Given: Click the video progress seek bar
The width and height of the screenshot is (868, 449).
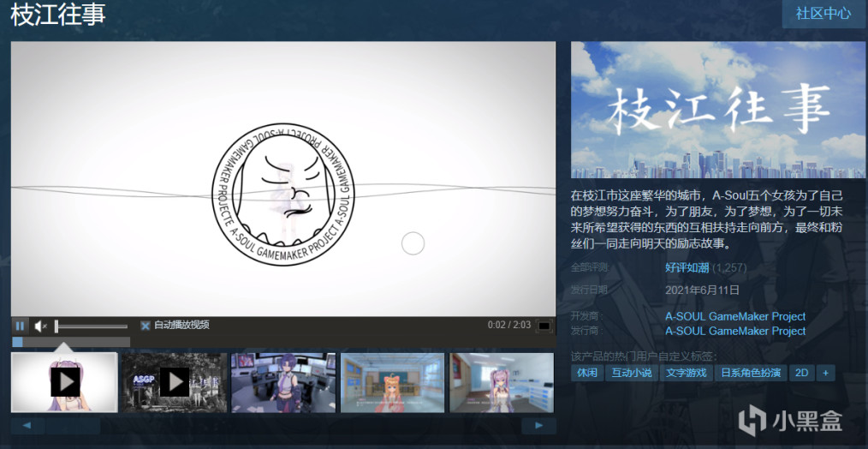Looking at the screenshot, I should (283, 342).
